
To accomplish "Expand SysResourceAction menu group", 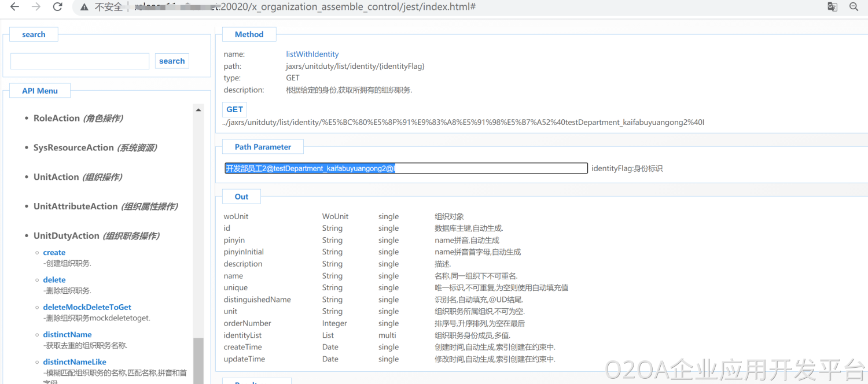I will 73,147.
